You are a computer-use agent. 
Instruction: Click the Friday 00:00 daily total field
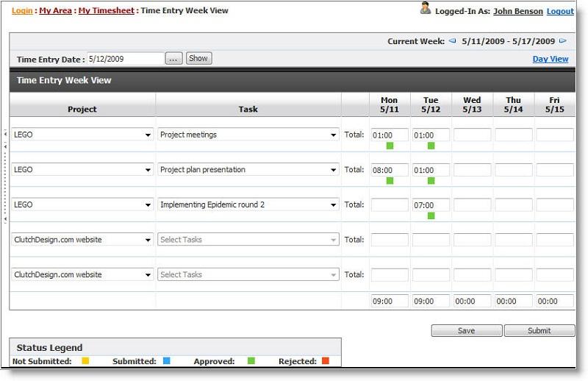pyautogui.click(x=555, y=301)
